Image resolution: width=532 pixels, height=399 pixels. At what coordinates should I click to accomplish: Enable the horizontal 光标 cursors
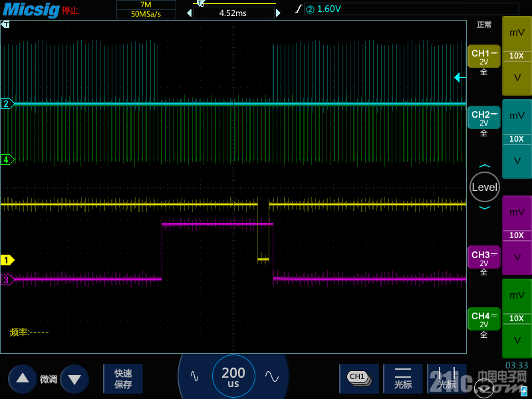point(403,378)
